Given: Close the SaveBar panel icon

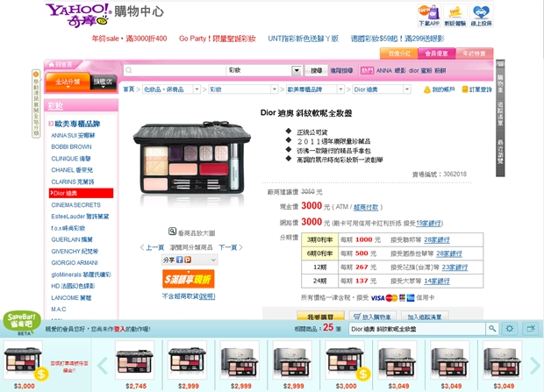Looking at the screenshot, I should 531,329.
